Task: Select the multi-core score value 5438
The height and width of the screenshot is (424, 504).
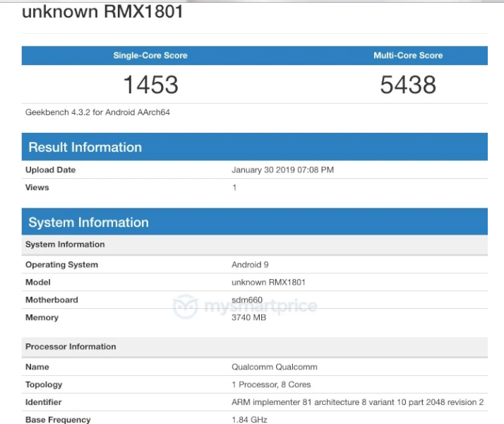Action: pos(408,85)
